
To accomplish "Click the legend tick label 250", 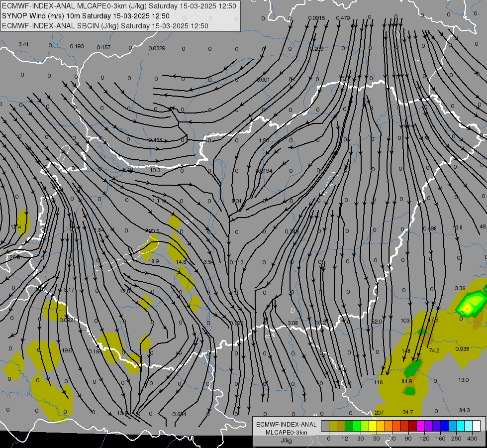I will (x=456, y=439).
